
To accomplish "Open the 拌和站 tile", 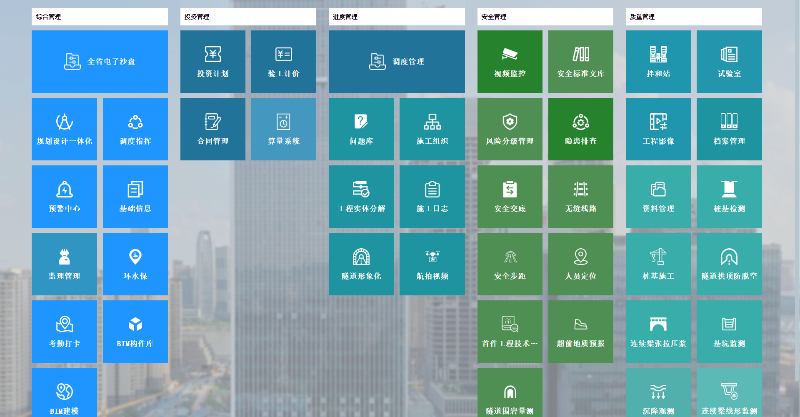I will pos(658,61).
